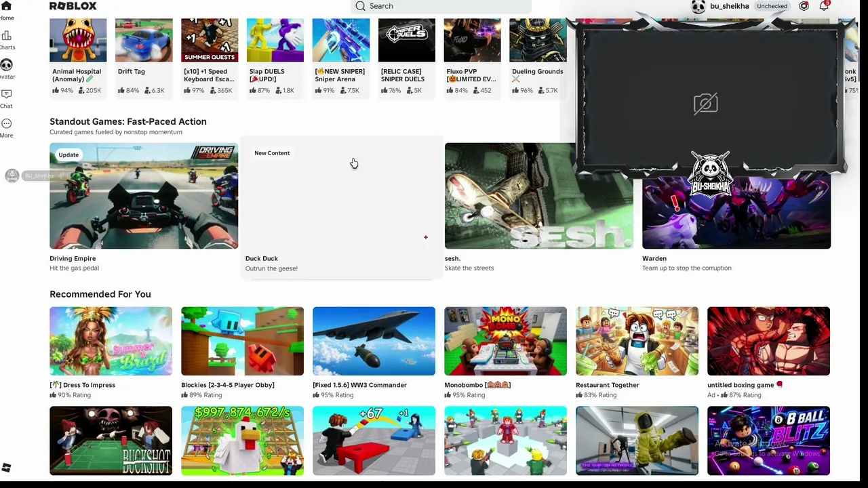Open the Dueling Grounds samurai thumbnail
This screenshot has height=488, width=868.
(x=538, y=41)
